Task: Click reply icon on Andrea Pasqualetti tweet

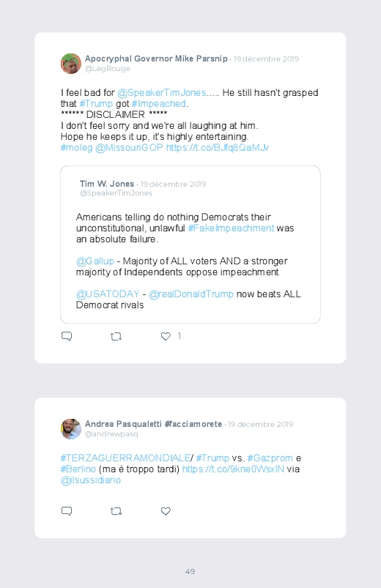Action: (x=67, y=511)
